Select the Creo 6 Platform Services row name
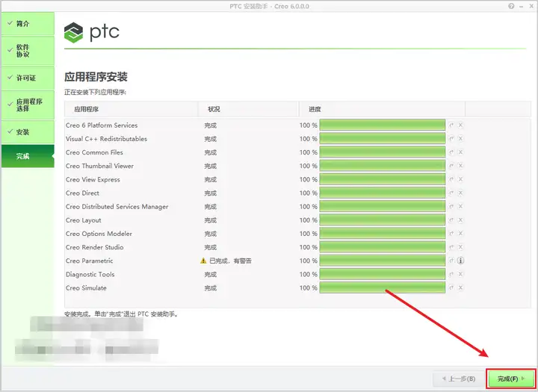 [x=102, y=125]
